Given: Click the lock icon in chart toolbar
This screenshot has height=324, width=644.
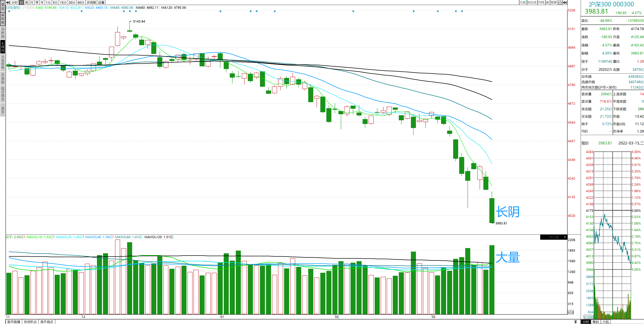Looking at the screenshot, I should pyautogui.click(x=560, y=3).
